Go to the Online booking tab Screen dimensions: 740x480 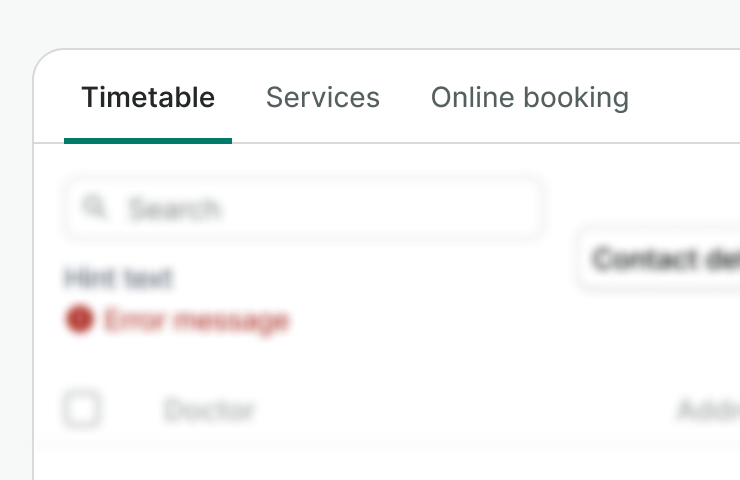tap(529, 98)
